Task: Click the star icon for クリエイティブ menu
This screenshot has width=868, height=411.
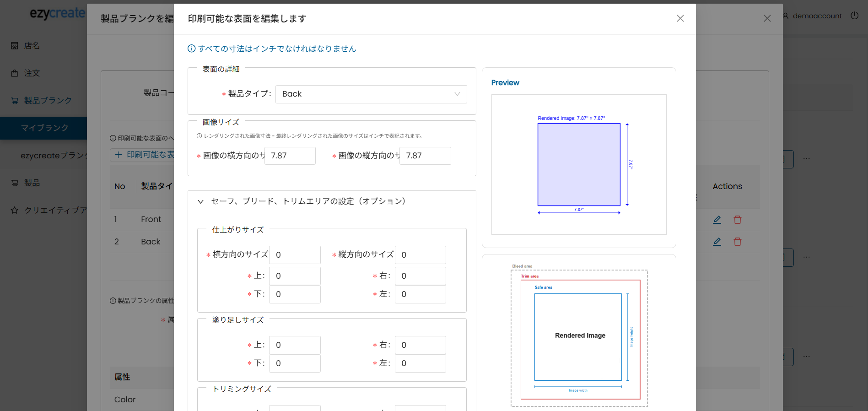Action: click(x=15, y=211)
